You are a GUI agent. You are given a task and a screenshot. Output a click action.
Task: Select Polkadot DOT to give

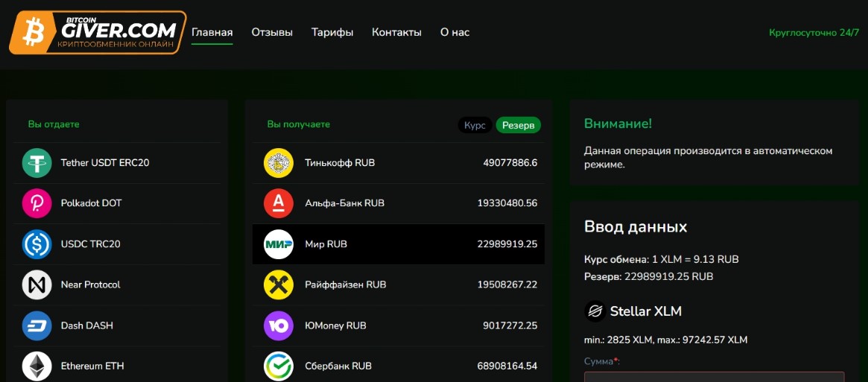(x=117, y=203)
